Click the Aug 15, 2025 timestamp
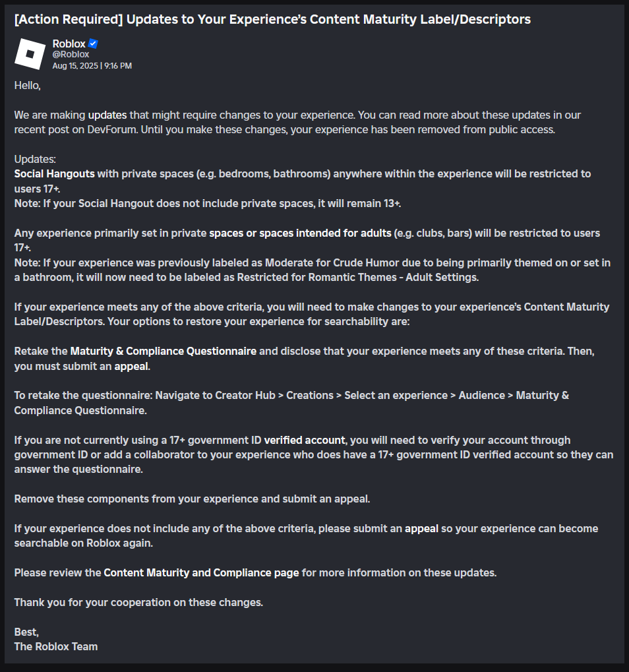Screen dimensions: 629x672 [92, 66]
